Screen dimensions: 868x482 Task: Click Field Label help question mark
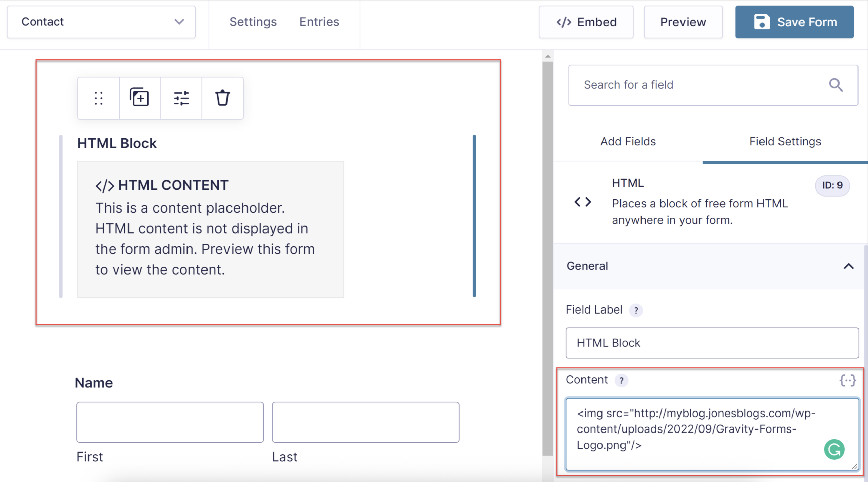[636, 310]
